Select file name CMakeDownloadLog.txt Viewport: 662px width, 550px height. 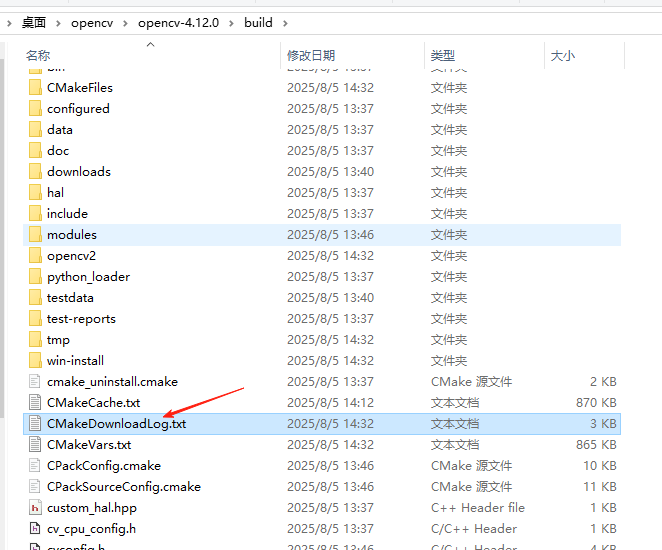tap(117, 423)
